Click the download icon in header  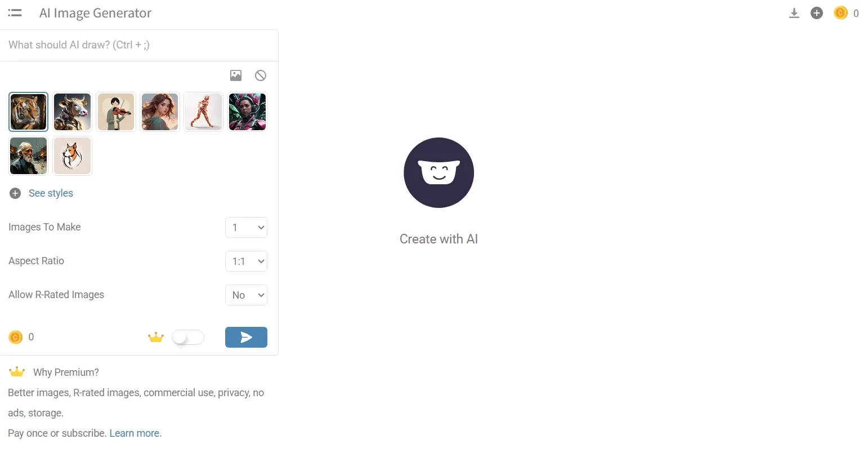[x=794, y=13]
